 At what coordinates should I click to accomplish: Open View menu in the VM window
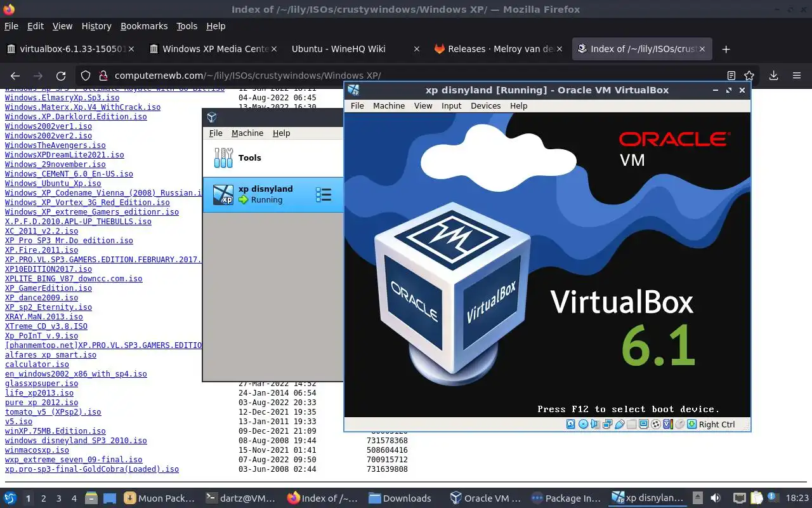coord(422,106)
